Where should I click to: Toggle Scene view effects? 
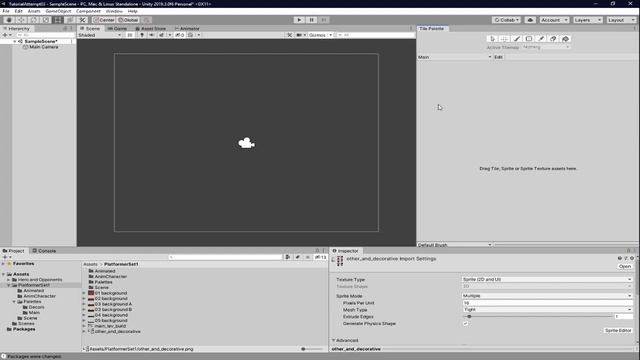162,35
